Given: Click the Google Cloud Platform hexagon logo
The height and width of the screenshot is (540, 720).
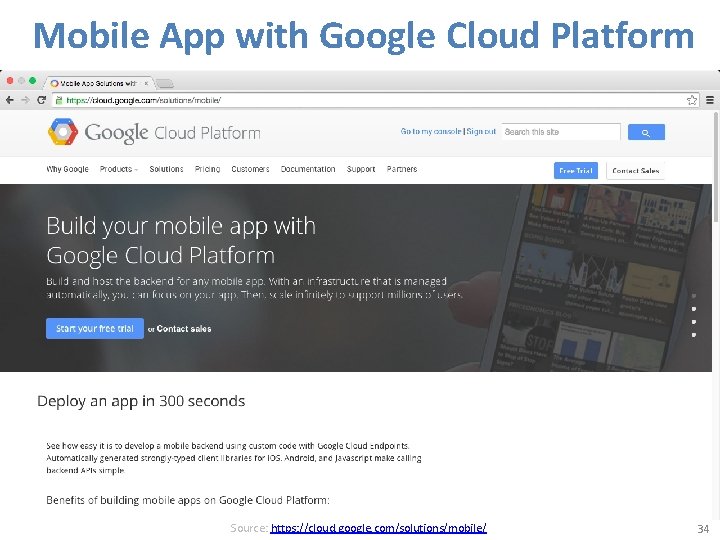Looking at the screenshot, I should 63,132.
